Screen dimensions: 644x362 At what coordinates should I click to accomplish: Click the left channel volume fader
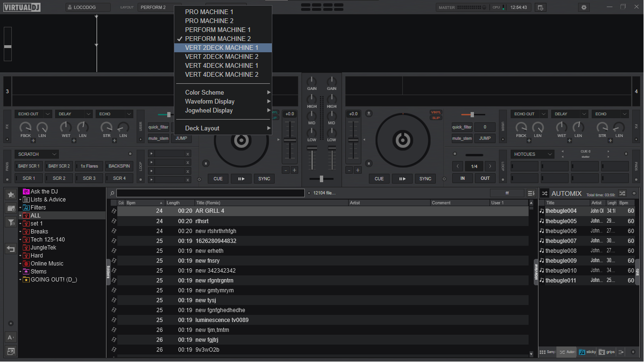click(312, 158)
